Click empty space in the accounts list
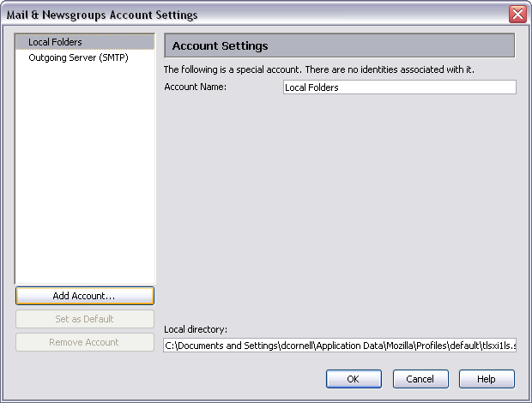 pyautogui.click(x=84, y=171)
